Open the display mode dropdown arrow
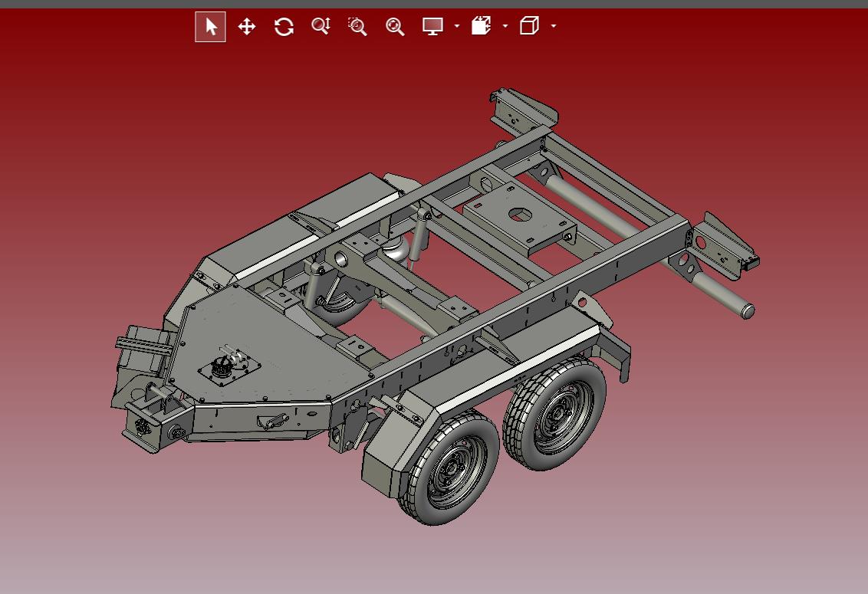Screen dimensions: 868x594 click(x=457, y=26)
